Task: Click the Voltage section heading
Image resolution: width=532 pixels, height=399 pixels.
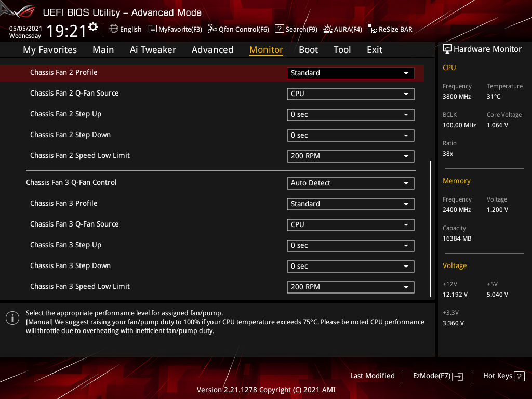Action: pyautogui.click(x=454, y=265)
